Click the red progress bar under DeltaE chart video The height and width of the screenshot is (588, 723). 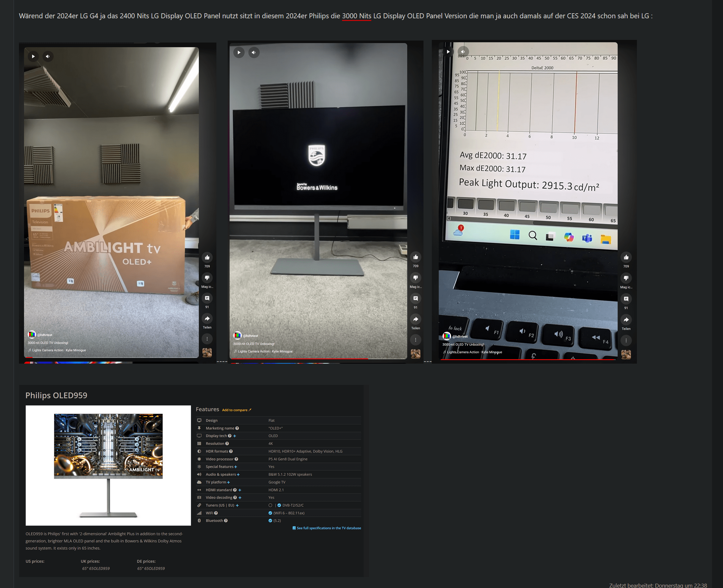pos(528,359)
